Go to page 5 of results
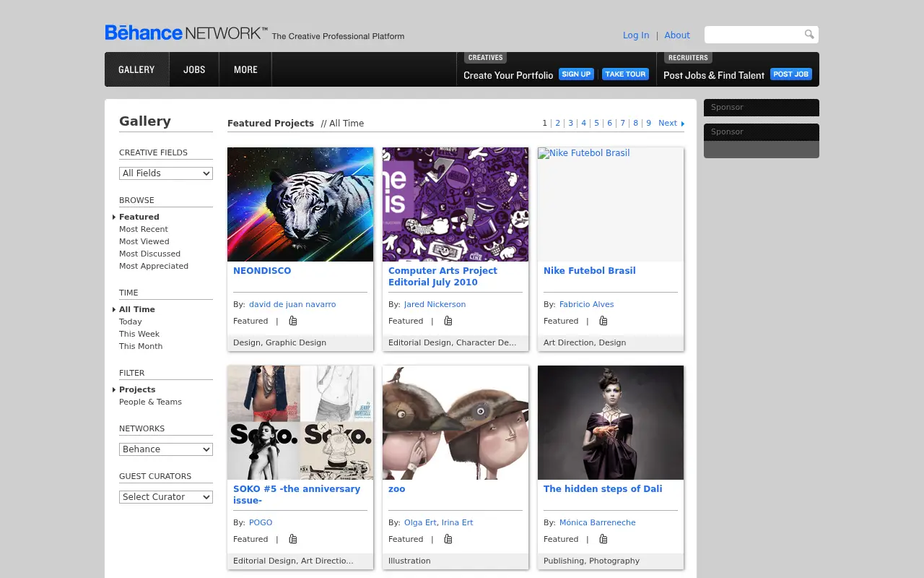This screenshot has height=578, width=924. 596,123
